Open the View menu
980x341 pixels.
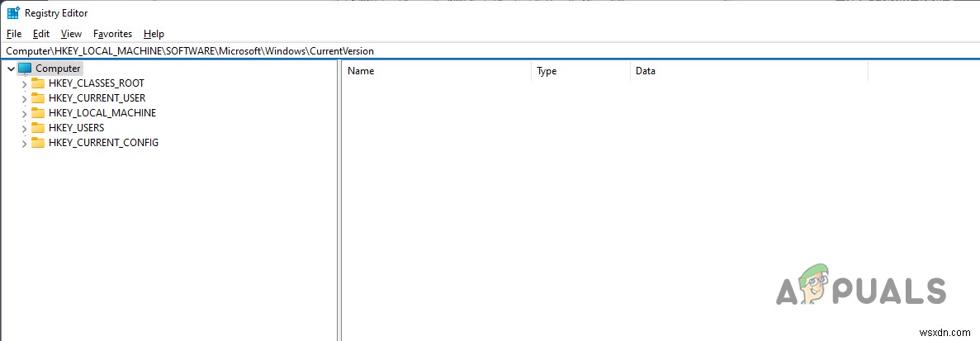71,34
